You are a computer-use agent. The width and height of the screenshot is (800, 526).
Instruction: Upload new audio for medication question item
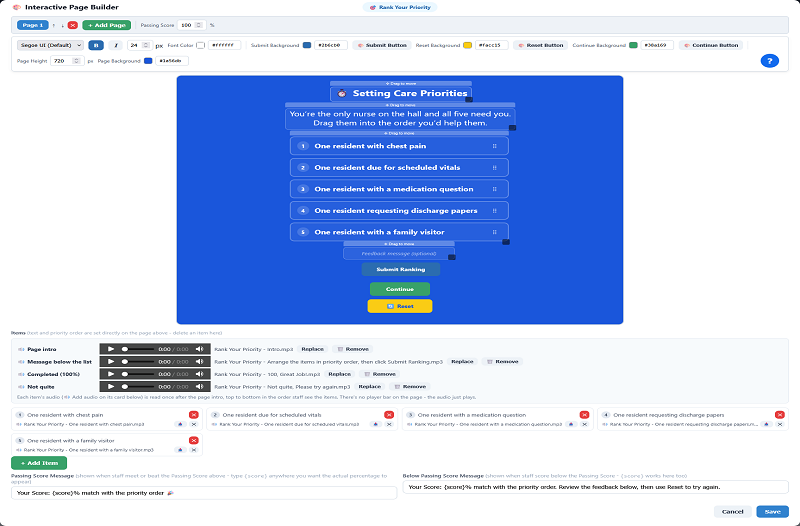tap(571, 424)
